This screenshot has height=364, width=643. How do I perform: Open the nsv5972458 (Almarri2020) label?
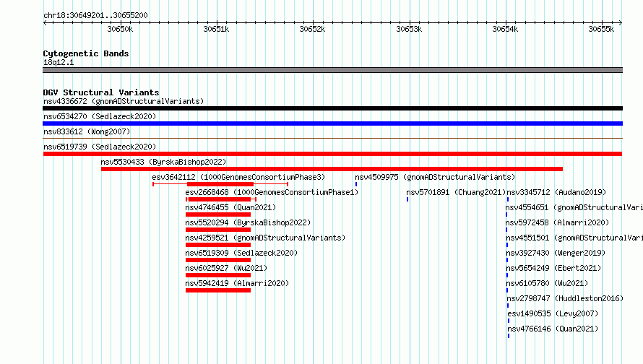557,222
